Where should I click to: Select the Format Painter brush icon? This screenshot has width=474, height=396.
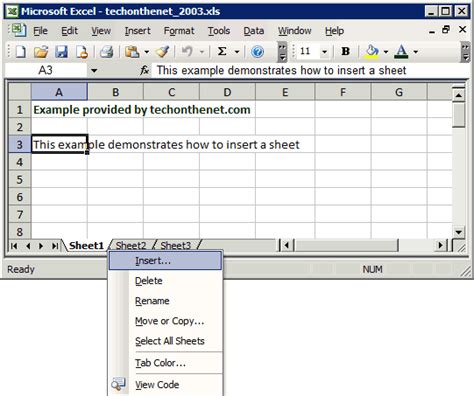(163, 52)
